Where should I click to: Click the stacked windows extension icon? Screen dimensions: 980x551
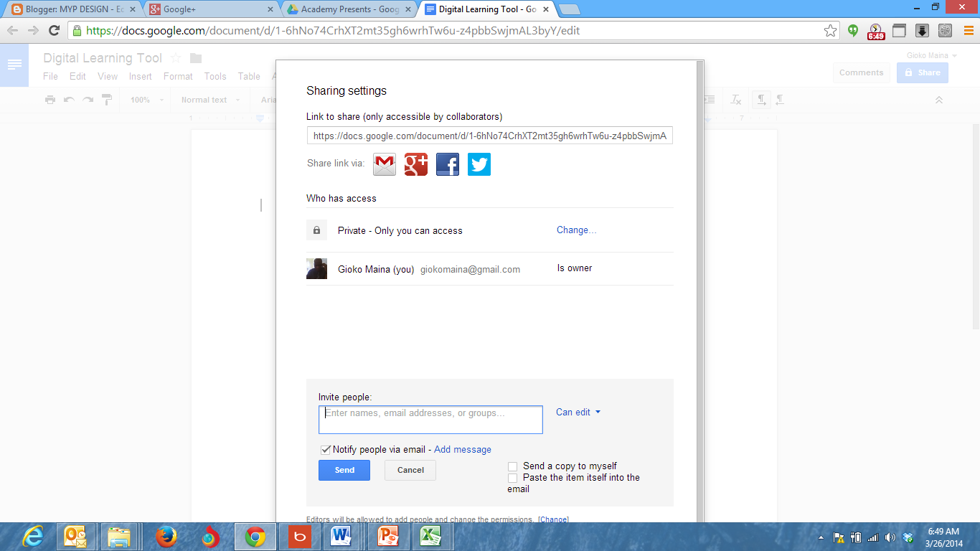point(899,30)
